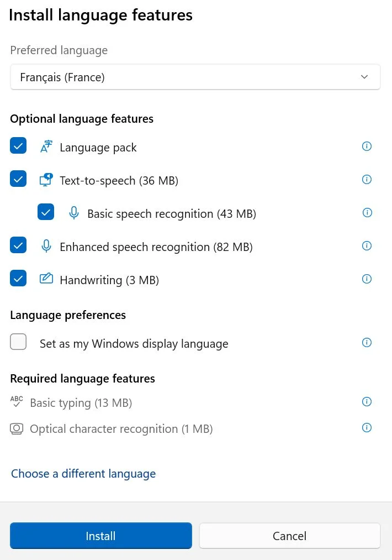
Task: Click Choose a different language link
Action: [x=83, y=474]
